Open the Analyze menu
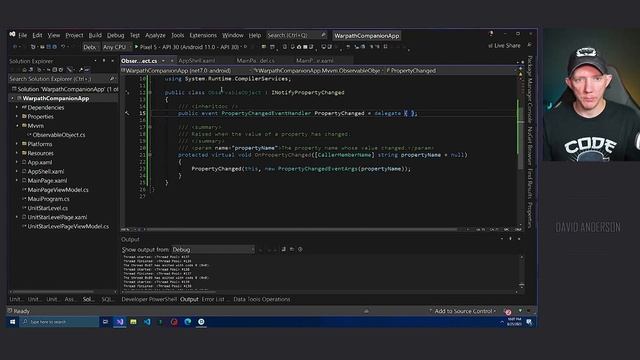The image size is (640, 360). [155, 36]
